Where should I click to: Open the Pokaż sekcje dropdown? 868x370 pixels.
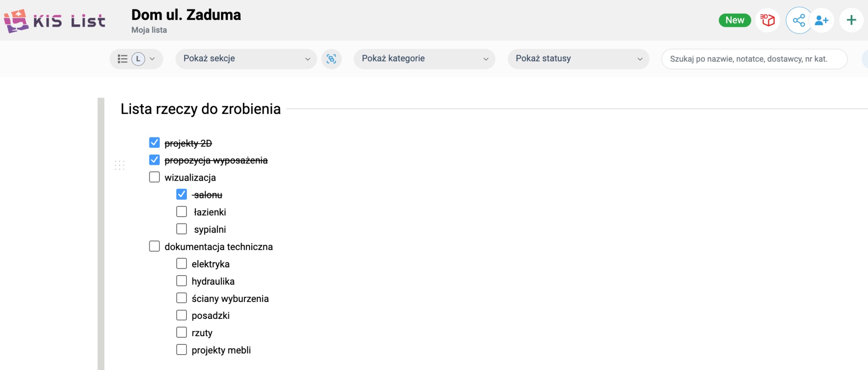pyautogui.click(x=246, y=59)
